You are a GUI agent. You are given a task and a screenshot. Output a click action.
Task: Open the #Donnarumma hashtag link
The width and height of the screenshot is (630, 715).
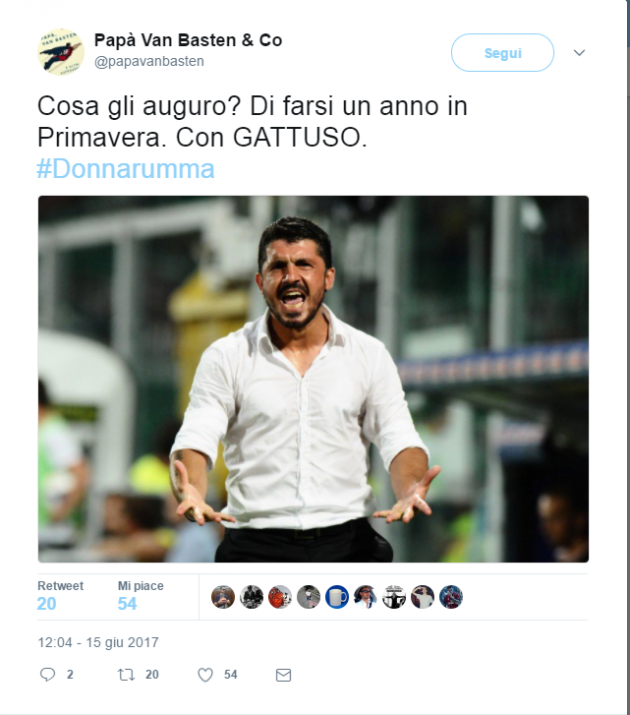[125, 169]
